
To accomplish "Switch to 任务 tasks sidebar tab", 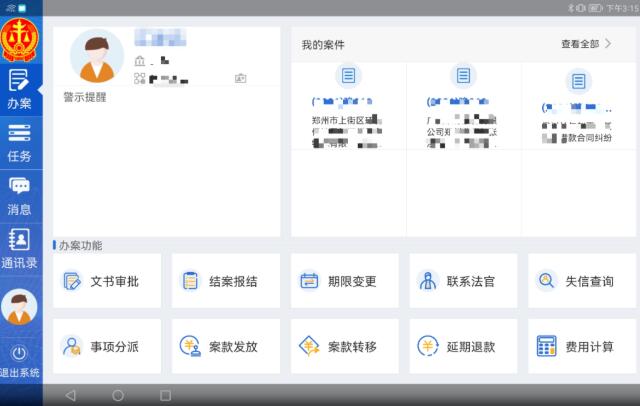I will click(x=20, y=142).
